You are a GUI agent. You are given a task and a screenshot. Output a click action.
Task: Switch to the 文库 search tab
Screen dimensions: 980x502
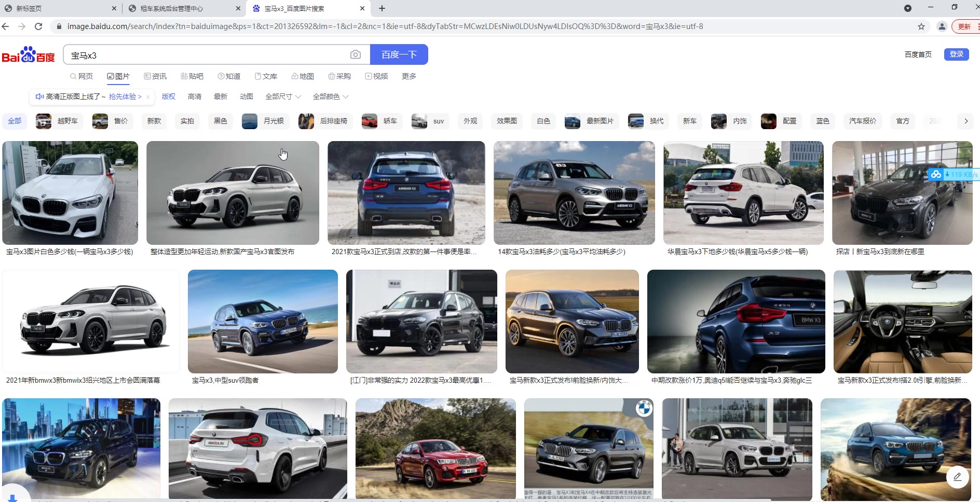click(266, 76)
